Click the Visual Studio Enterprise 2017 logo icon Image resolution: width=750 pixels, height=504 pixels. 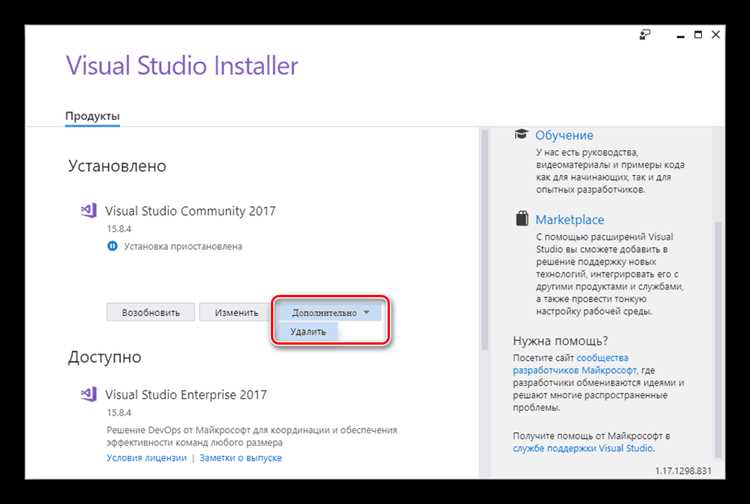(88, 394)
